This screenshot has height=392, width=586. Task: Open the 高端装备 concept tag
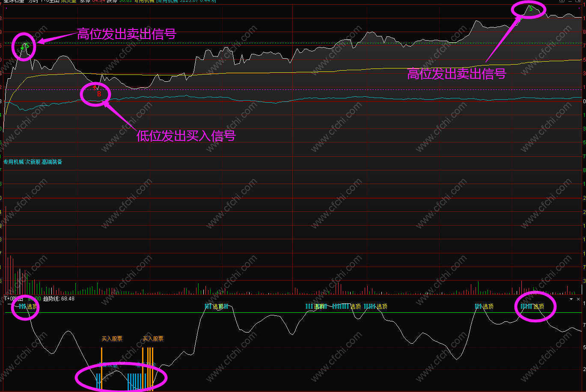(x=52, y=162)
